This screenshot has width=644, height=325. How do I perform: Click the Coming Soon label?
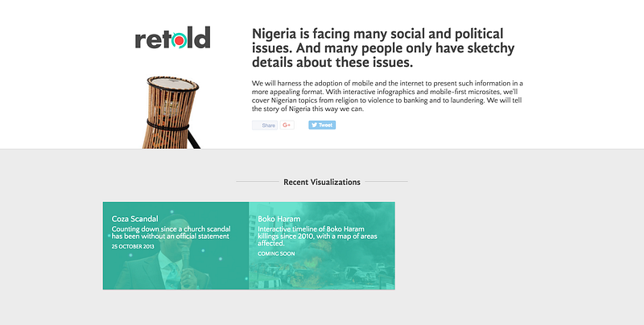click(x=276, y=253)
